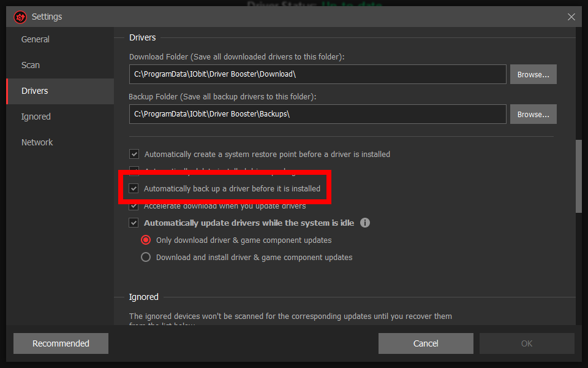Toggle automatic system restore point creation
This screenshot has width=588, height=368.
tap(134, 155)
